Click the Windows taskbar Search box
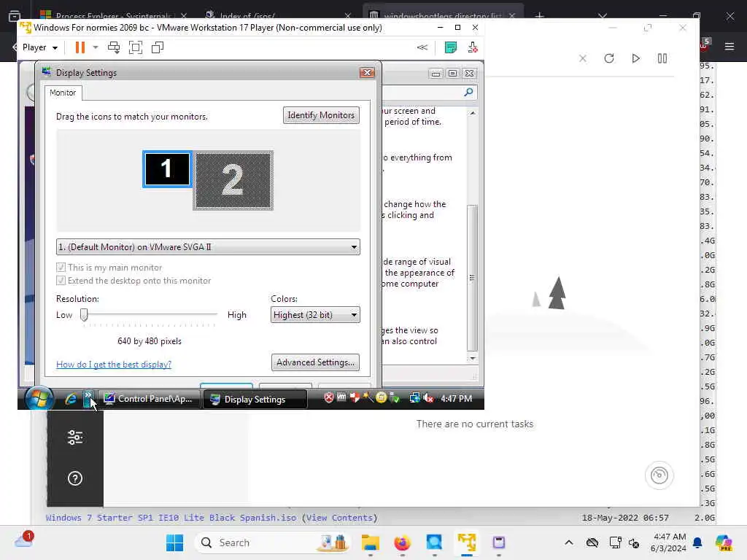This screenshot has width=747, height=560. point(273,542)
